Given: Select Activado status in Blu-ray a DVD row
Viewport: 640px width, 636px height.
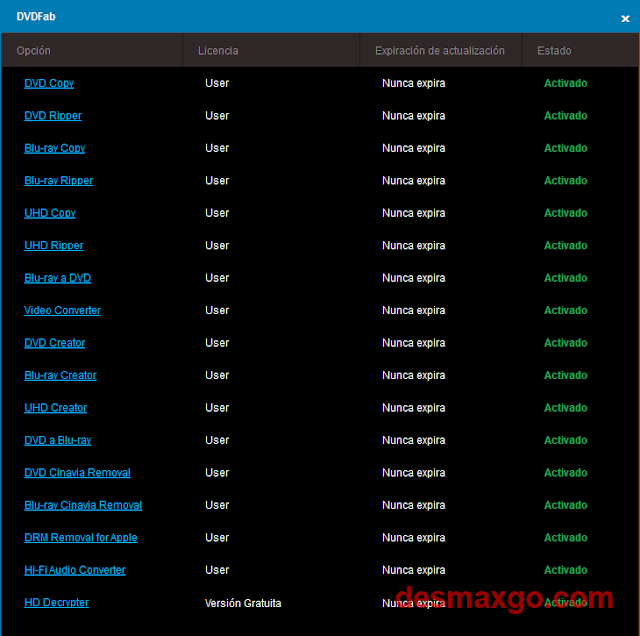Looking at the screenshot, I should pos(566,278).
